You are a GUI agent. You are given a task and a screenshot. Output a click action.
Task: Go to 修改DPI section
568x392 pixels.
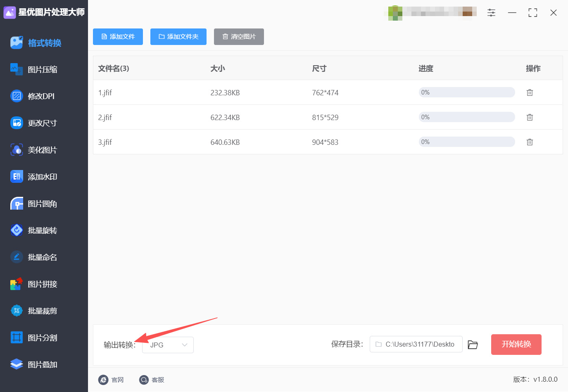click(41, 96)
